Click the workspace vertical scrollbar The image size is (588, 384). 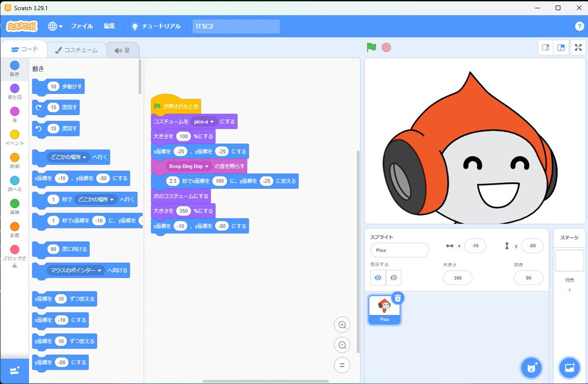click(358, 251)
